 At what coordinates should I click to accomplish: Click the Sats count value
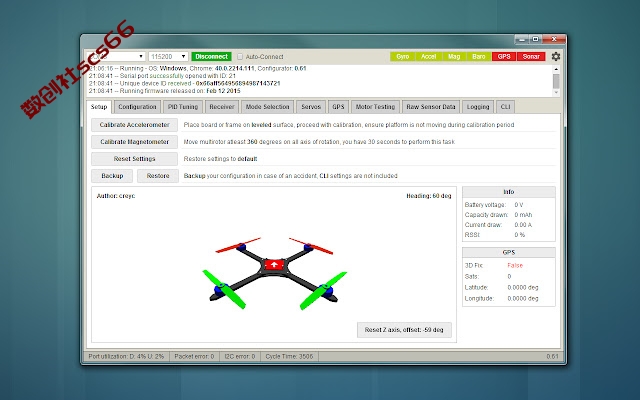point(509,276)
